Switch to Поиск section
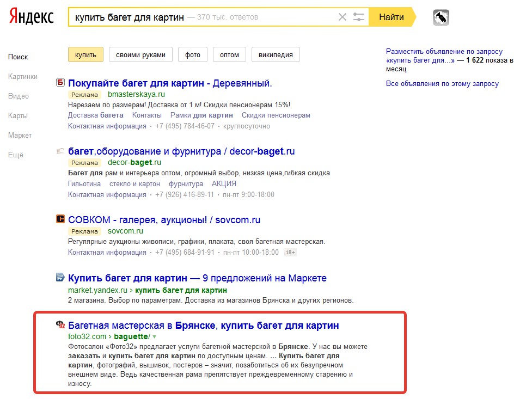The height and width of the screenshot is (399, 532). [18, 57]
